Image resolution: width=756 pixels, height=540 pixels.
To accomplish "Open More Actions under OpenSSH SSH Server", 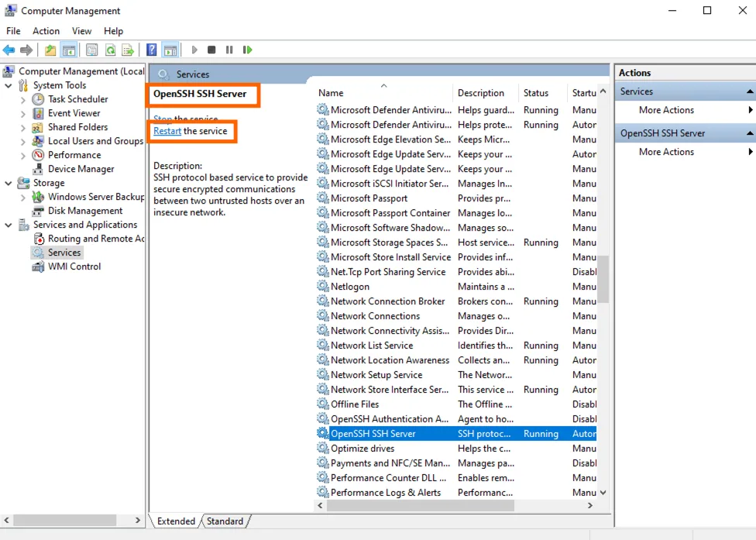I will (x=666, y=152).
